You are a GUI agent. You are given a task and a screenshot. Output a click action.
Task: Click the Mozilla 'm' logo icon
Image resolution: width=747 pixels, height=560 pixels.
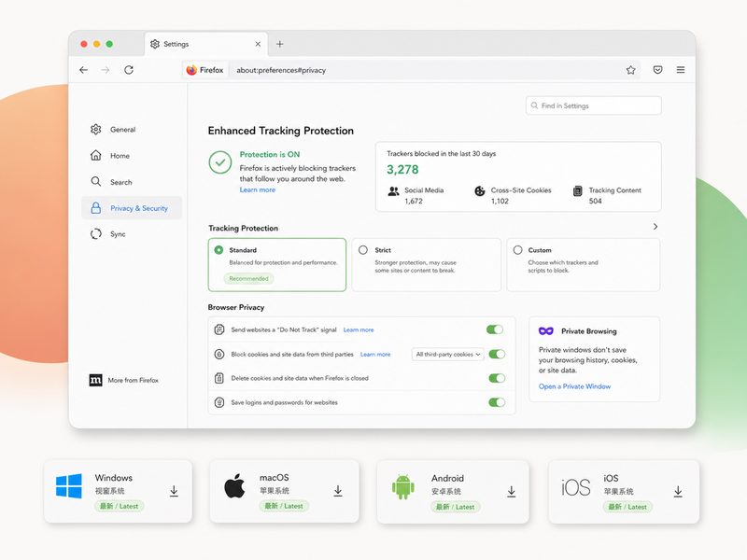[96, 380]
